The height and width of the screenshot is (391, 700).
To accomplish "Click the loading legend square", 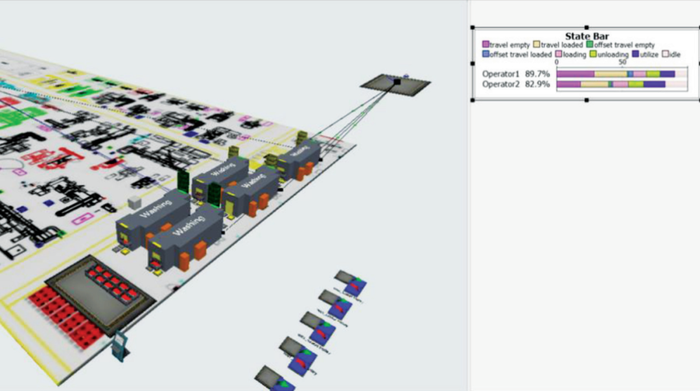I will [558, 54].
